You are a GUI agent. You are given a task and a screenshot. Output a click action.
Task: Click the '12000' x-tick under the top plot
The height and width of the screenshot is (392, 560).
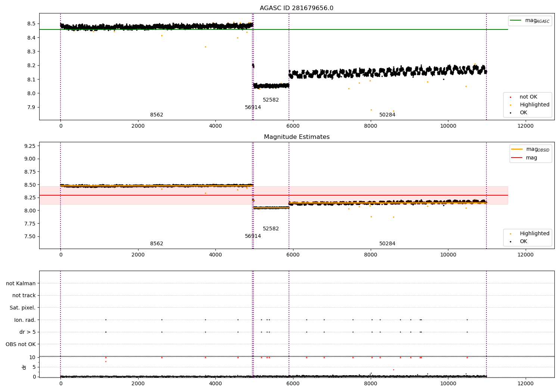pos(526,126)
